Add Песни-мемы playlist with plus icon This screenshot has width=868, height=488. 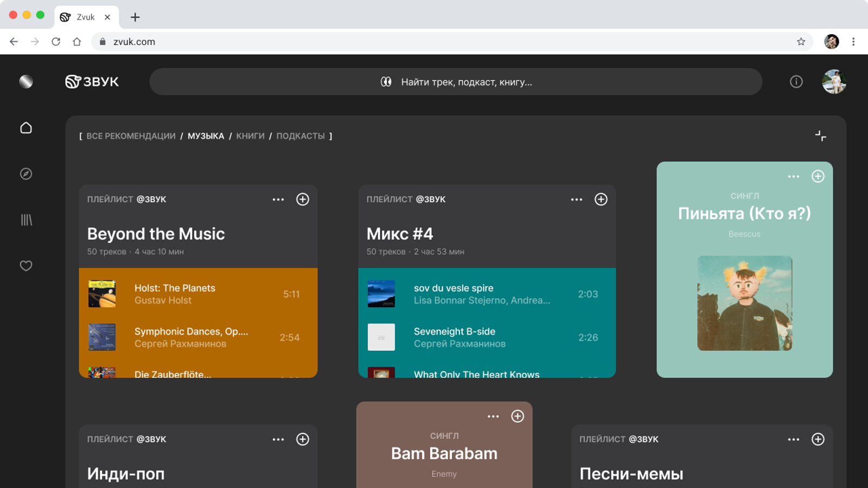click(818, 439)
